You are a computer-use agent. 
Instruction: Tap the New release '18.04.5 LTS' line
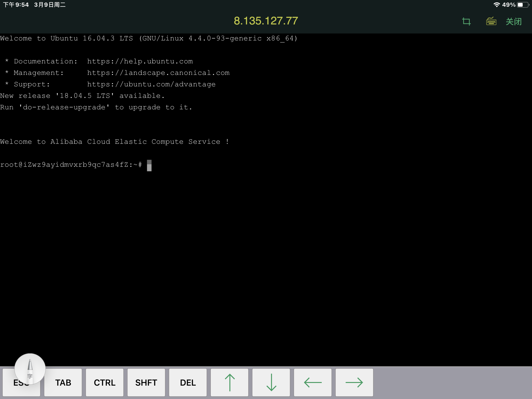[x=82, y=96]
